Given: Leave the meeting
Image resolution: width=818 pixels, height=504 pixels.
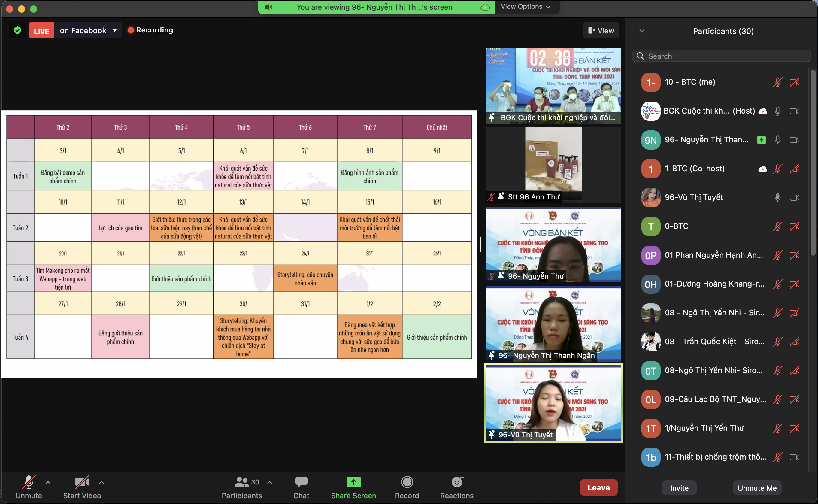Looking at the screenshot, I should click(598, 487).
